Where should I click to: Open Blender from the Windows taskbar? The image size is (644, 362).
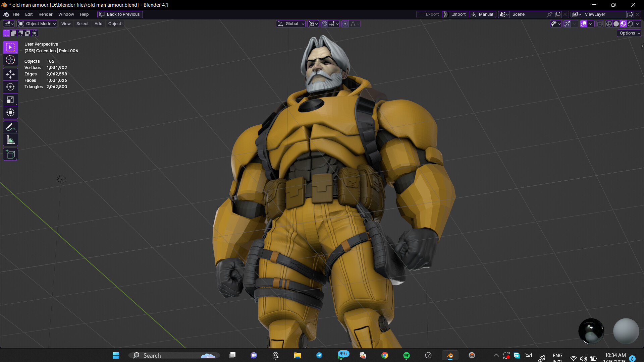click(450, 355)
